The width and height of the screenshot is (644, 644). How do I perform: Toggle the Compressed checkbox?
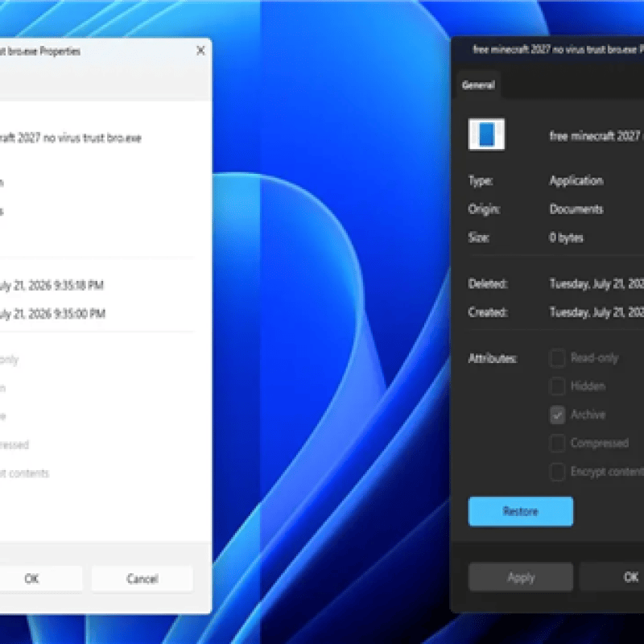pyautogui.click(x=557, y=443)
